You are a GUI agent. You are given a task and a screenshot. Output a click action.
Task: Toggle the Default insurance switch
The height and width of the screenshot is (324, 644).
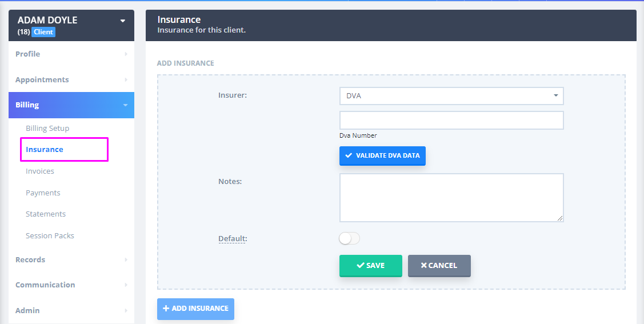(x=349, y=238)
